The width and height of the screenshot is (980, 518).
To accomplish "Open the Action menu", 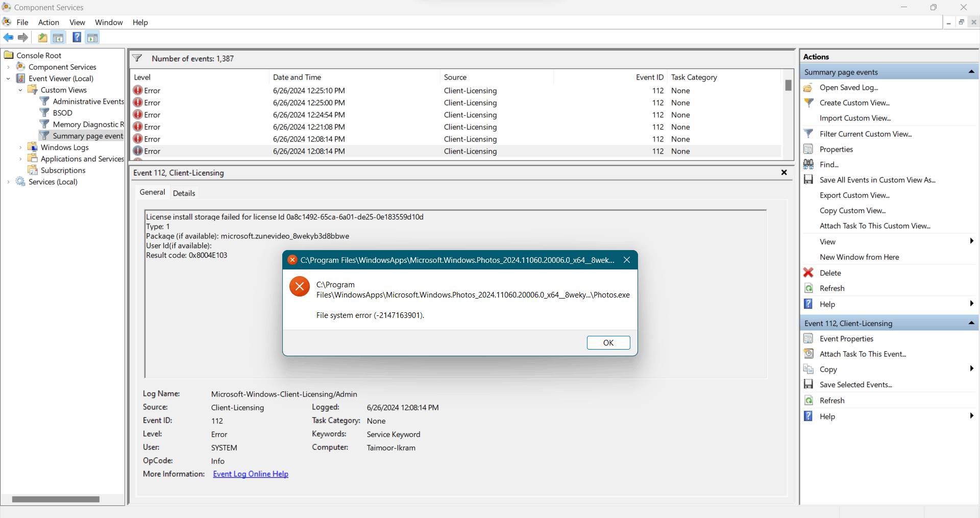I will click(x=48, y=22).
